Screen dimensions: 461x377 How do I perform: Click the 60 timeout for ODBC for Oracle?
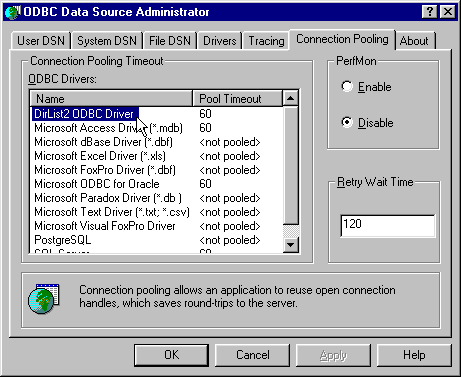[205, 184]
